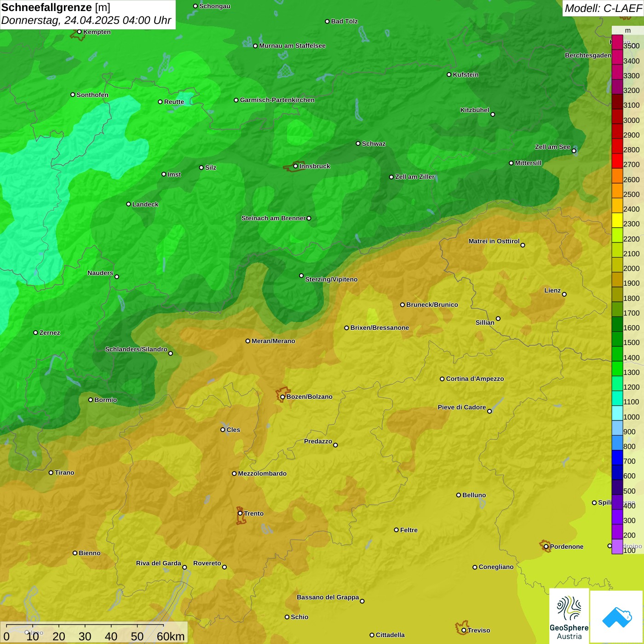Click the 60km scale bar label

point(171,637)
